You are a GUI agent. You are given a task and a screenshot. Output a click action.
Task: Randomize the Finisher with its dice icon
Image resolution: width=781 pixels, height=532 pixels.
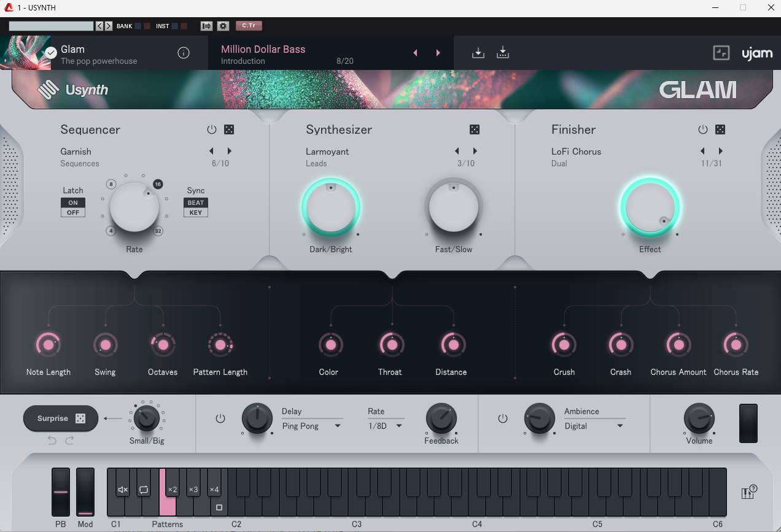pos(720,129)
